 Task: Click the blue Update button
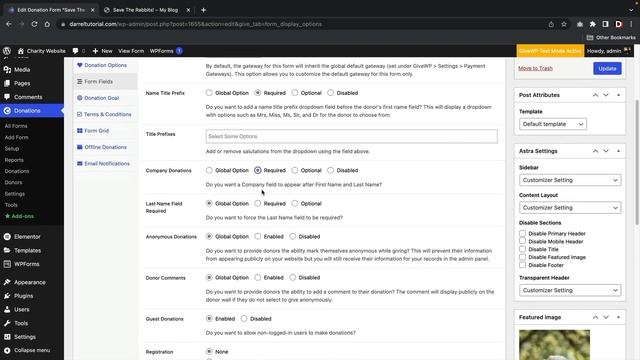[x=607, y=69]
